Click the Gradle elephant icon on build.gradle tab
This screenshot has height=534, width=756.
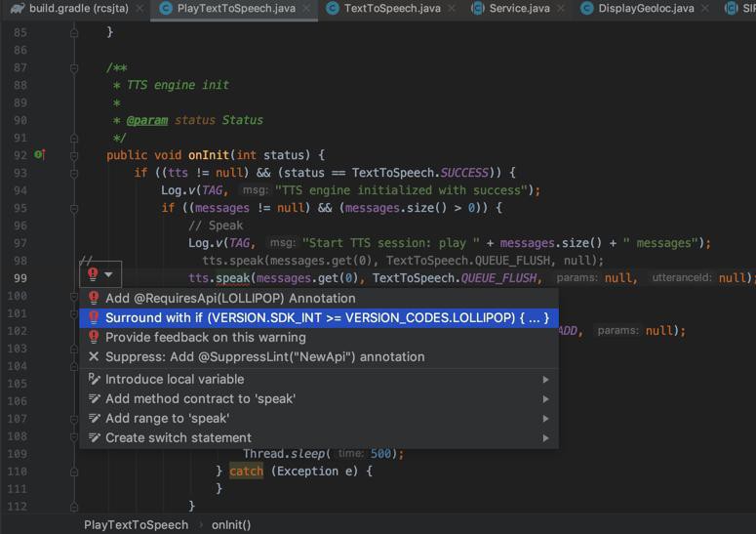pos(18,8)
